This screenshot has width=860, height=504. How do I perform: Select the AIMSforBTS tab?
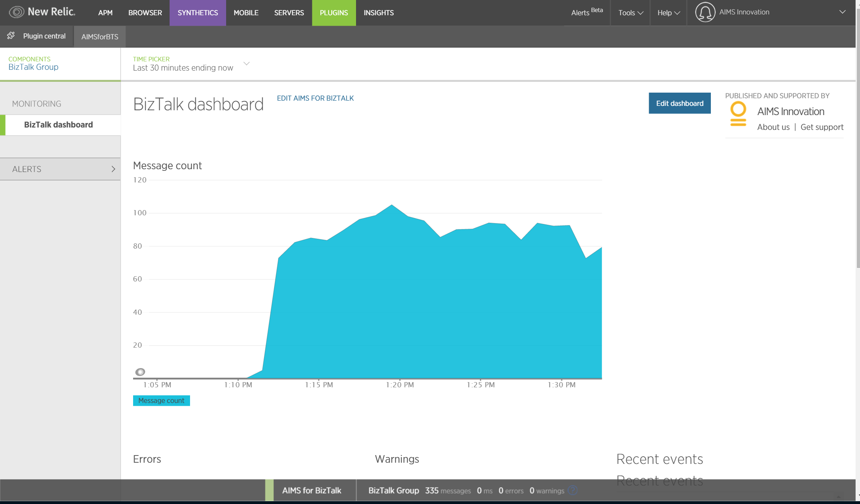coord(99,37)
